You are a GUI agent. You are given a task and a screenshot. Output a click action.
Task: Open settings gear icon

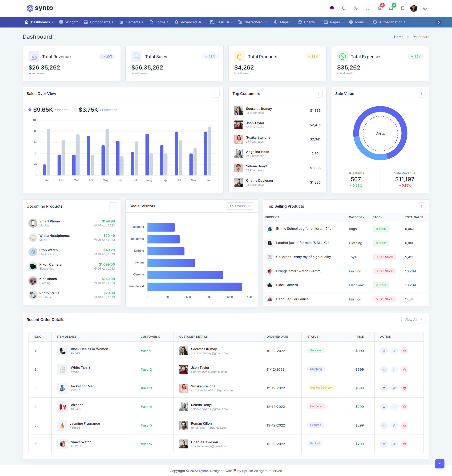coord(425,8)
